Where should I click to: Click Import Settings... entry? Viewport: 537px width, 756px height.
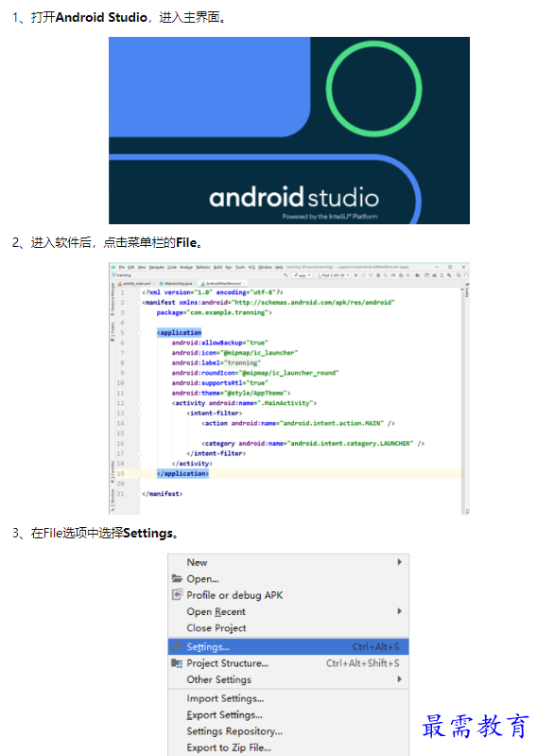pyautogui.click(x=288, y=698)
